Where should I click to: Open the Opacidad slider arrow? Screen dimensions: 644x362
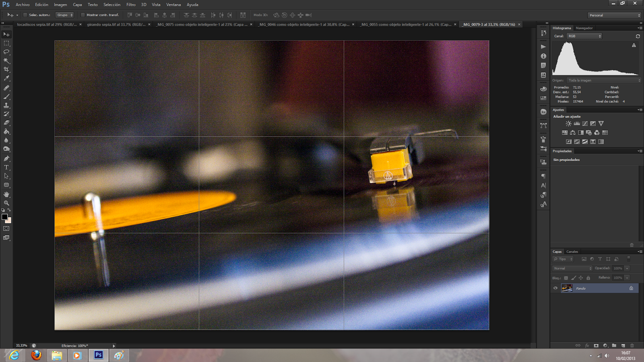[x=627, y=268]
